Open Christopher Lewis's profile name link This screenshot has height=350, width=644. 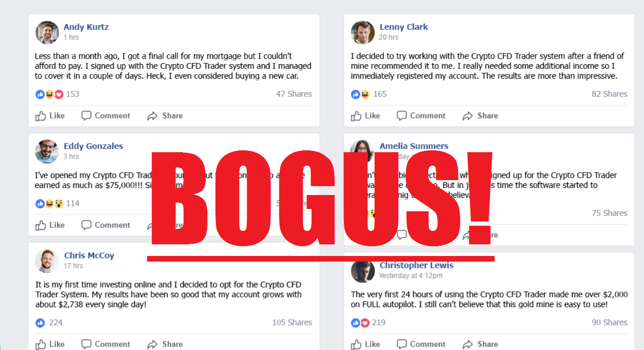416,265
